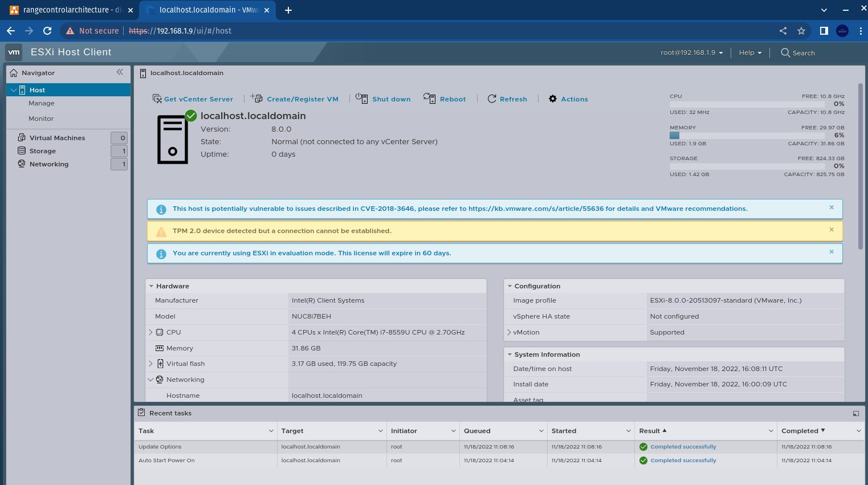This screenshot has height=485, width=868.
Task: Expand the Virtual flash row
Action: tap(150, 364)
